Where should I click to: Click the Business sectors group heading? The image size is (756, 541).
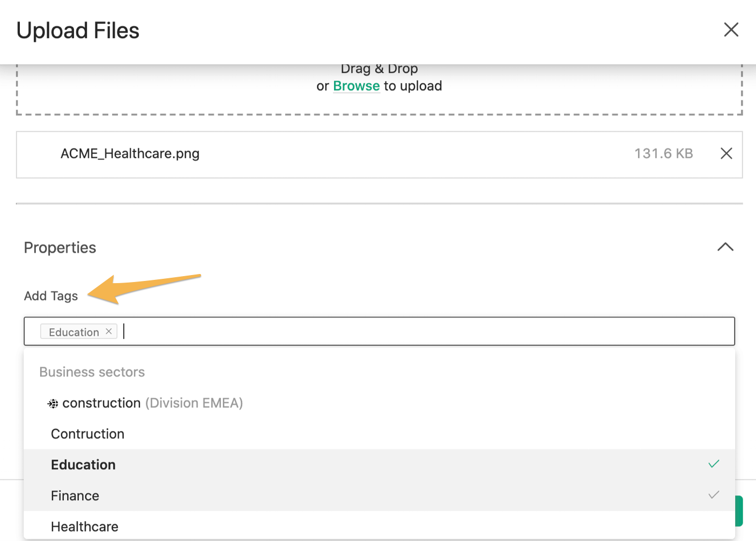tap(92, 372)
